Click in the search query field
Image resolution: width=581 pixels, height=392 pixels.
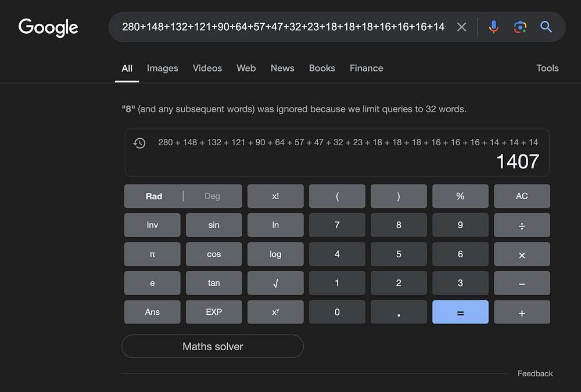click(x=283, y=27)
